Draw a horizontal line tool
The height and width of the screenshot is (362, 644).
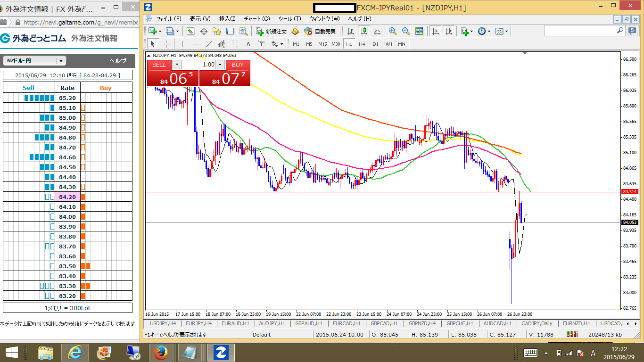[195, 44]
